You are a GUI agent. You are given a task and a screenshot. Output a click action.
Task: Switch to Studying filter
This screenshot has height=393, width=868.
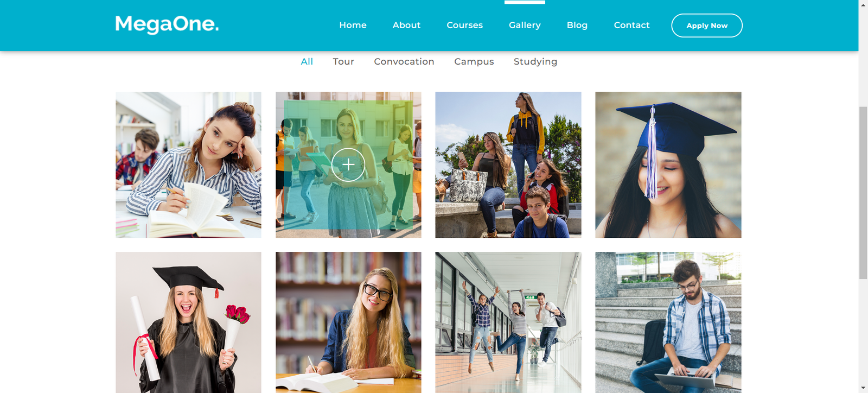[x=535, y=62]
